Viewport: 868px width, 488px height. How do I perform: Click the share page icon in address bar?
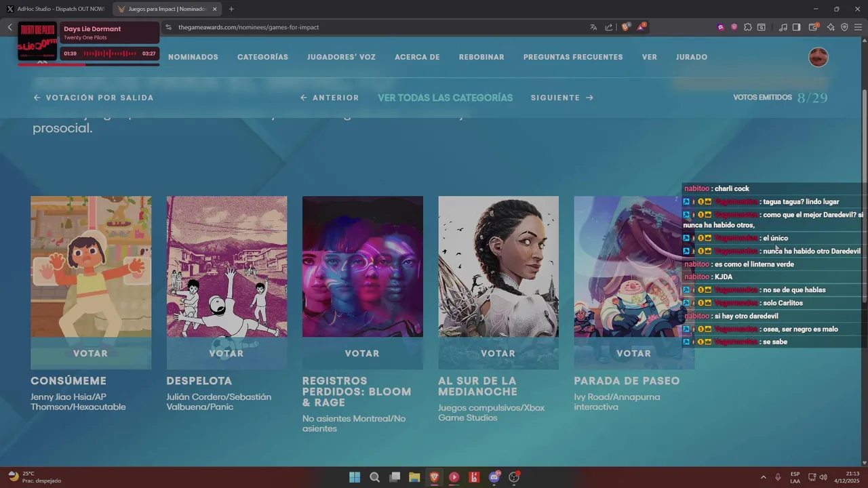click(x=608, y=27)
